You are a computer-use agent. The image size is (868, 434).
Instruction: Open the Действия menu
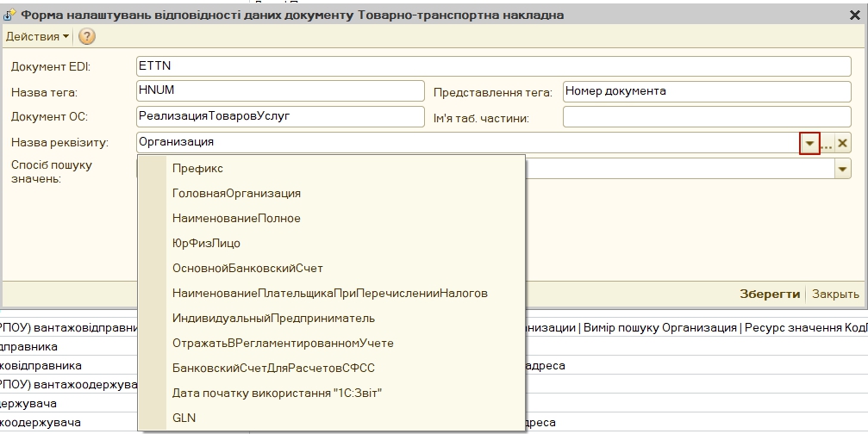click(37, 36)
